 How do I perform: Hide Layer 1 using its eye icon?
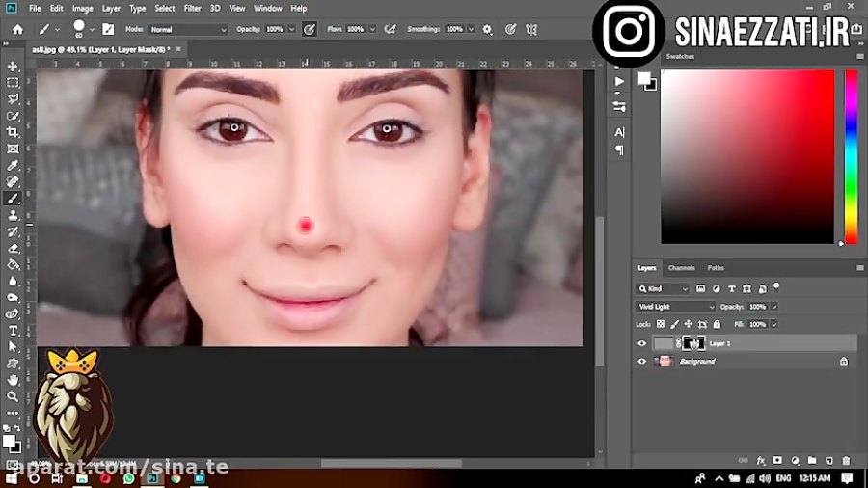click(642, 343)
